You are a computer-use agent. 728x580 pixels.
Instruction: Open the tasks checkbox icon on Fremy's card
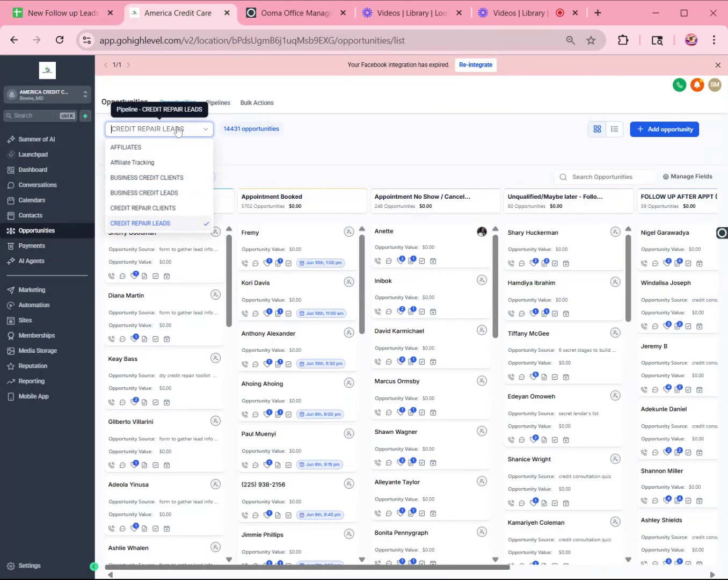pos(289,263)
